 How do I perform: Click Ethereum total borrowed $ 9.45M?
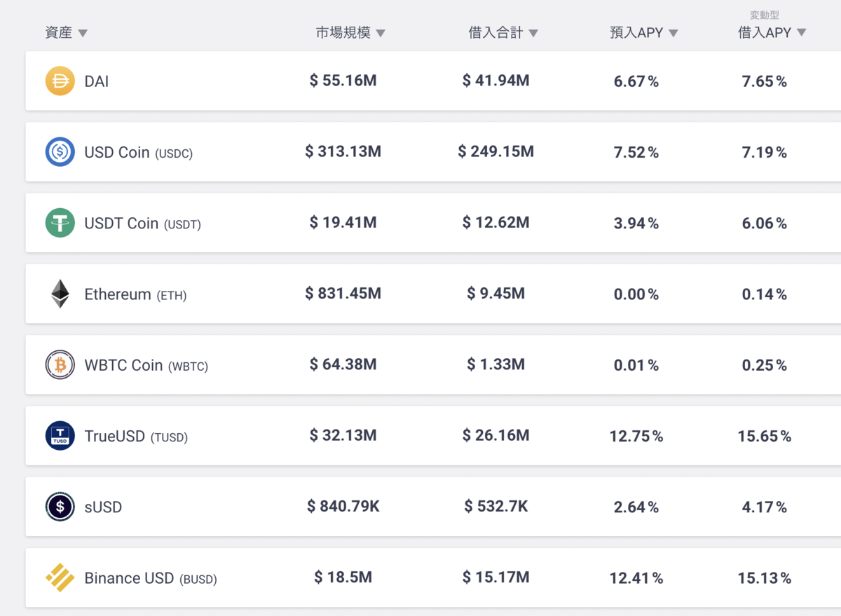pos(496,294)
